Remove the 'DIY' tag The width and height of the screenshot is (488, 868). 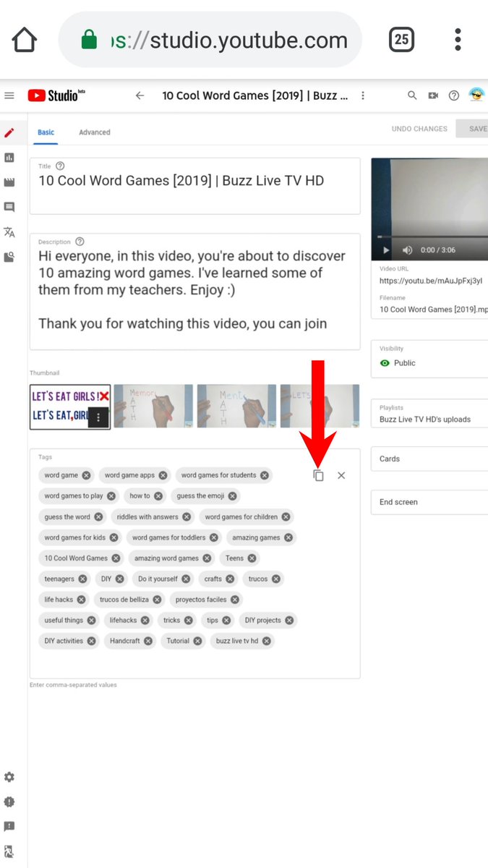[119, 579]
